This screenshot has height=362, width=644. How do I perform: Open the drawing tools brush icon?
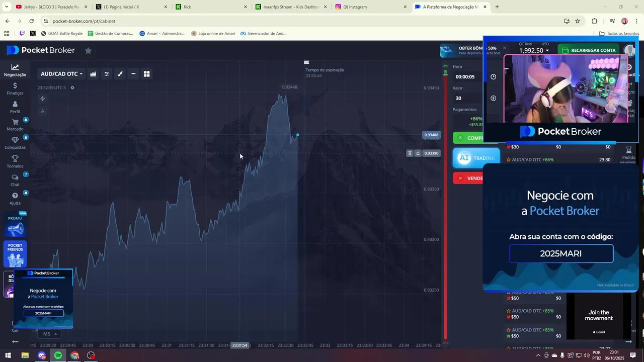120,74
